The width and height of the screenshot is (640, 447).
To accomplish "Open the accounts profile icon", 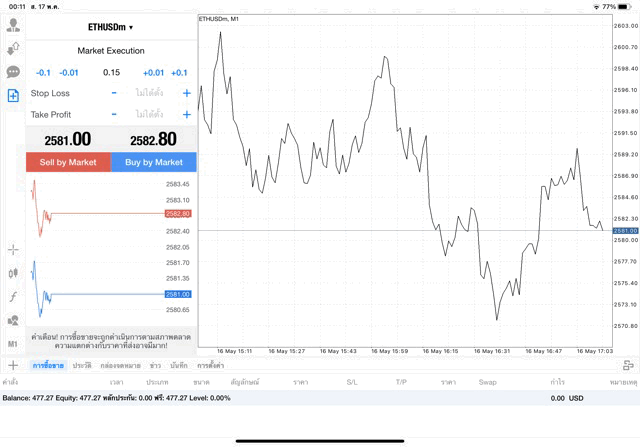I will [13, 24].
